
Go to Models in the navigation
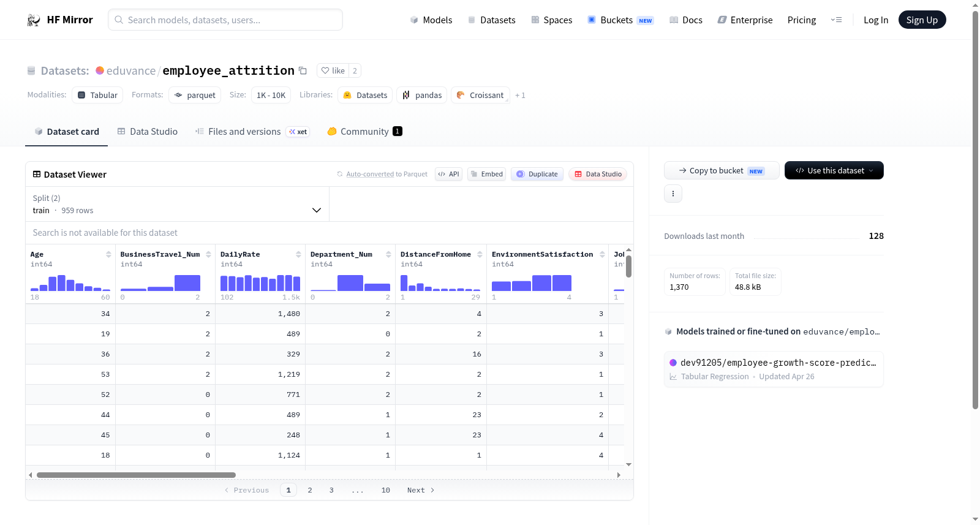point(431,20)
